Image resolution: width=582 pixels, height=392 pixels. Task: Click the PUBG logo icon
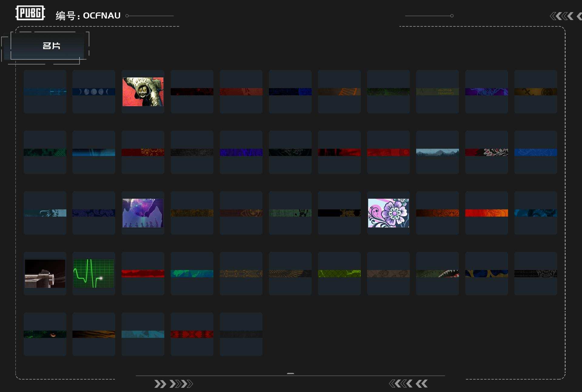(x=30, y=13)
